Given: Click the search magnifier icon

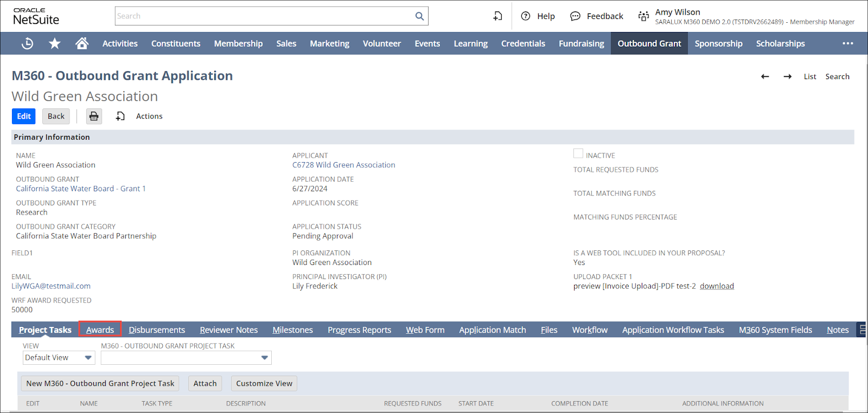Looking at the screenshot, I should click(x=419, y=16).
